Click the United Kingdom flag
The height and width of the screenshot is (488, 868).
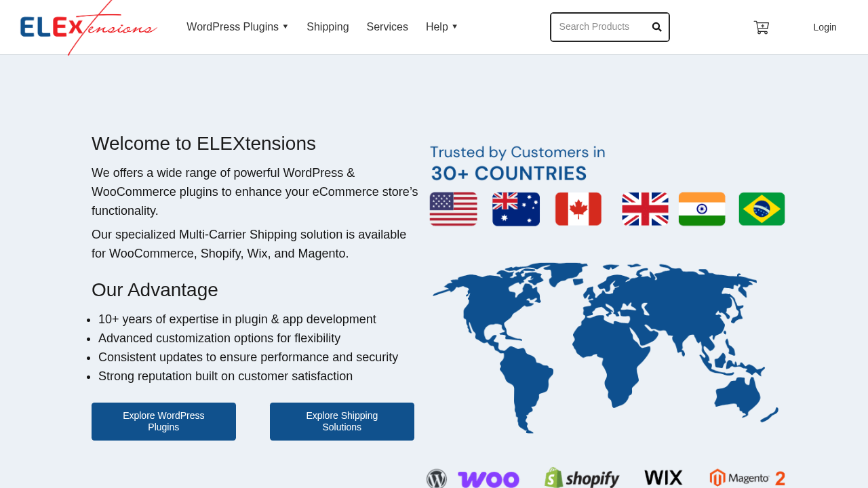click(645, 209)
